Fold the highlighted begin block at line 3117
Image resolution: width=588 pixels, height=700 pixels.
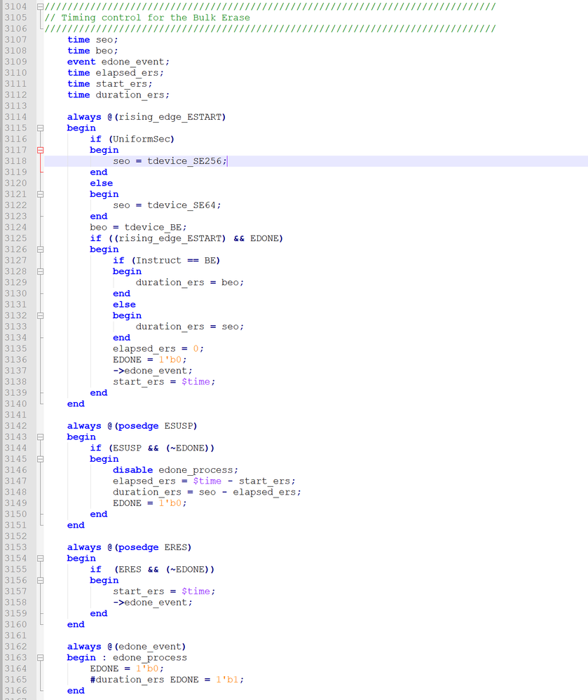point(40,149)
